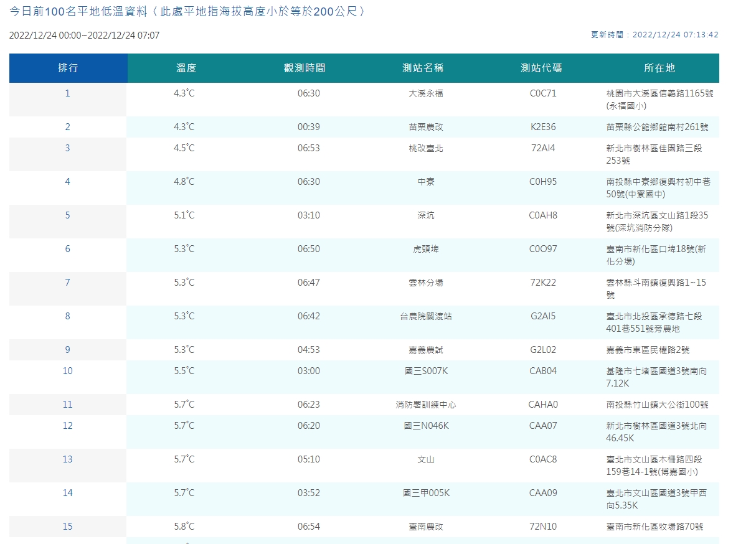The image size is (756, 544).
Task: Click temperature 4.5°C in rank 3 row
Action: pos(184,148)
